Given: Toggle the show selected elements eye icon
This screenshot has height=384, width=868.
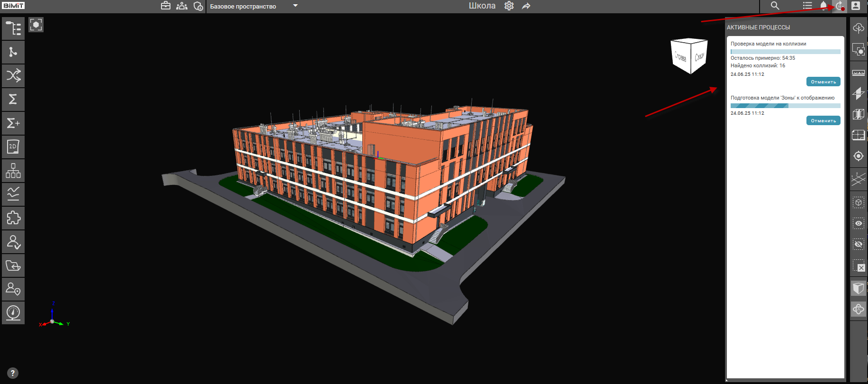Looking at the screenshot, I should coord(858,223).
